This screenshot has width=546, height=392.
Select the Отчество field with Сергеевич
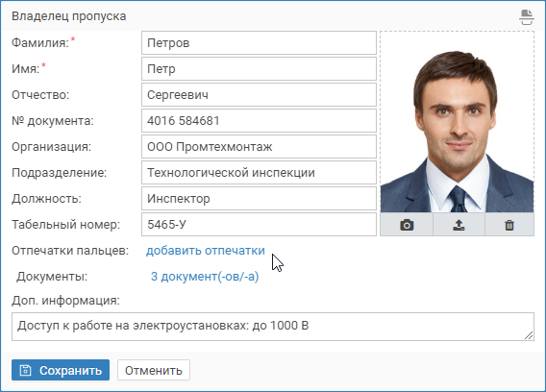point(259,95)
